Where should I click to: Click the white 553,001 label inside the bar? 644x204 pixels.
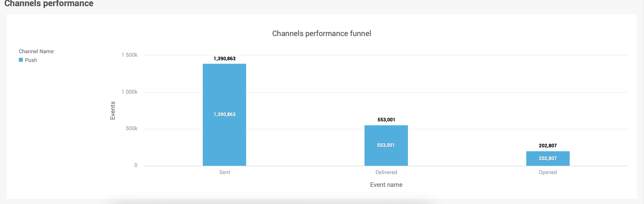[x=386, y=145]
